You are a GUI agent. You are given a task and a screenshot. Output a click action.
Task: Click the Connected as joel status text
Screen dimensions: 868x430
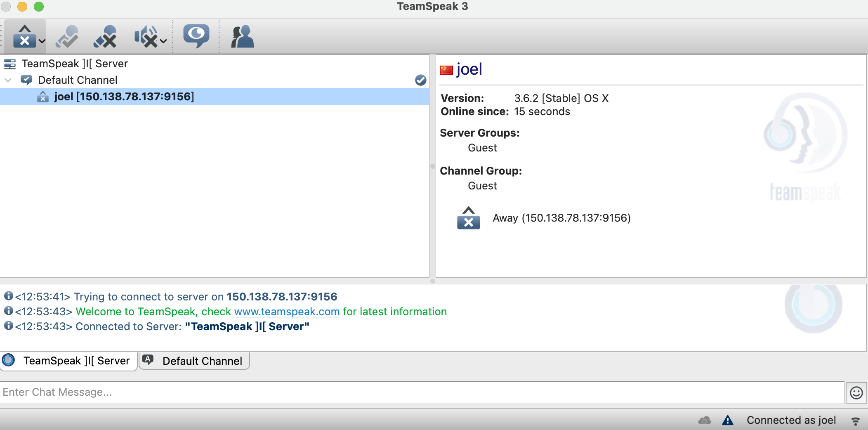coord(791,420)
